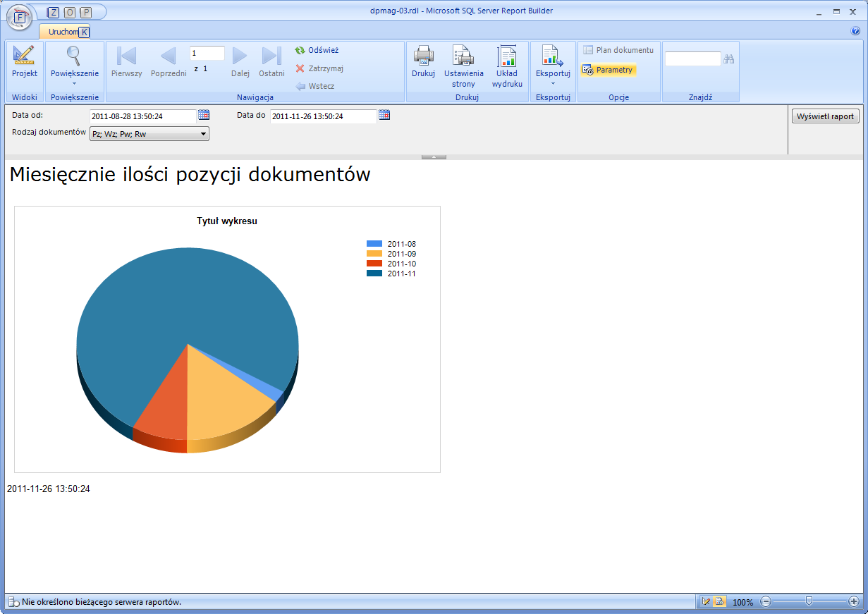
Task: Click the 2011-11-26 13:50:24 footer timestamp
Action: point(49,489)
